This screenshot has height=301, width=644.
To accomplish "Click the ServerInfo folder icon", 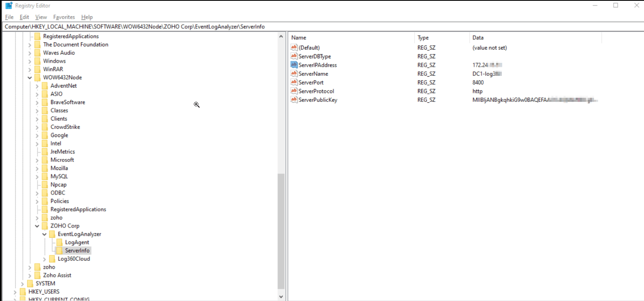I will pos(60,250).
